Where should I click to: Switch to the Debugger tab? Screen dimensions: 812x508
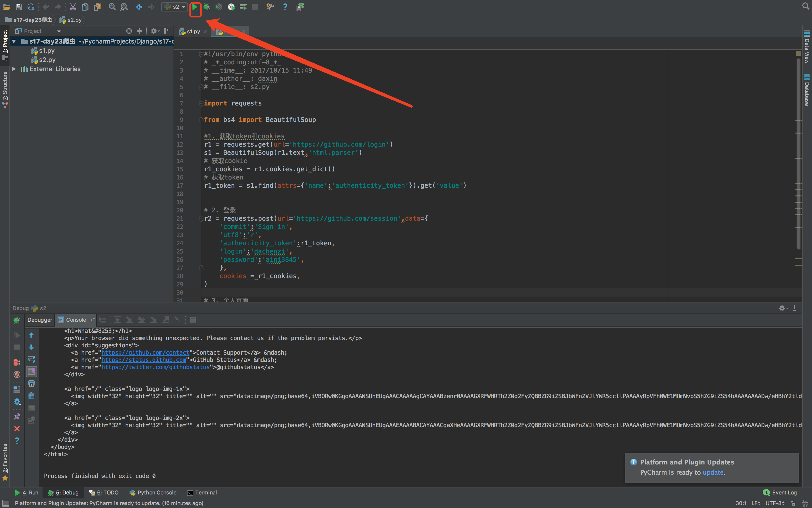[x=40, y=320]
